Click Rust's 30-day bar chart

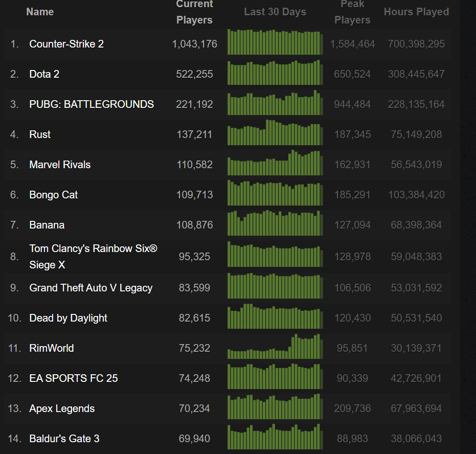pyautogui.click(x=275, y=132)
